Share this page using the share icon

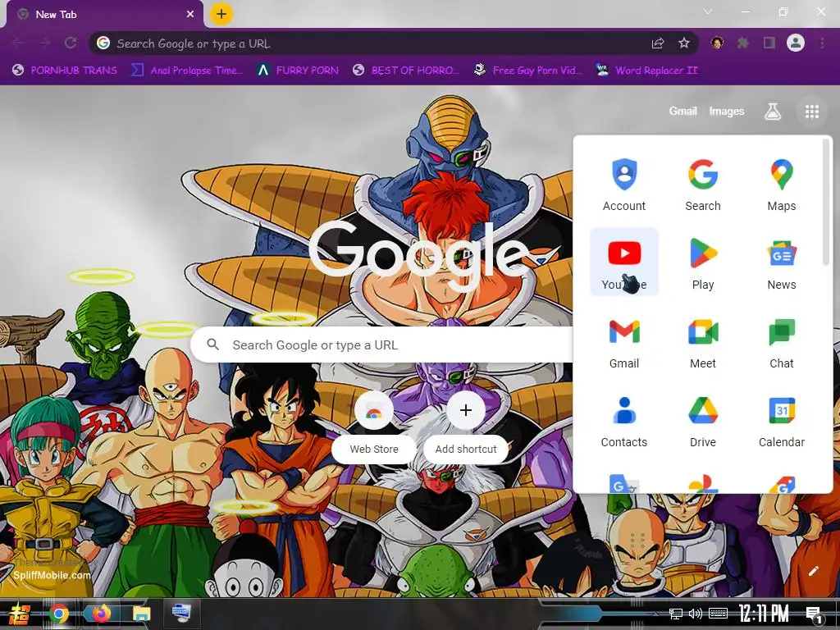[x=658, y=43]
